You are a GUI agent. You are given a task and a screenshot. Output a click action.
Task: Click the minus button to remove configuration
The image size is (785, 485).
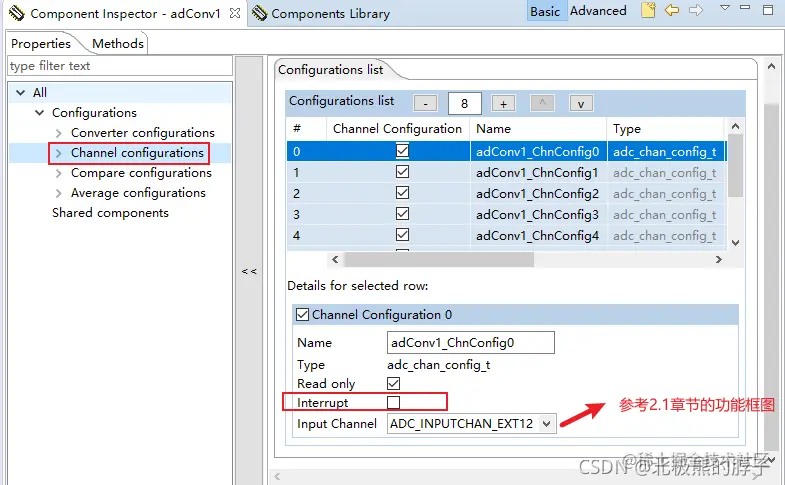point(425,104)
